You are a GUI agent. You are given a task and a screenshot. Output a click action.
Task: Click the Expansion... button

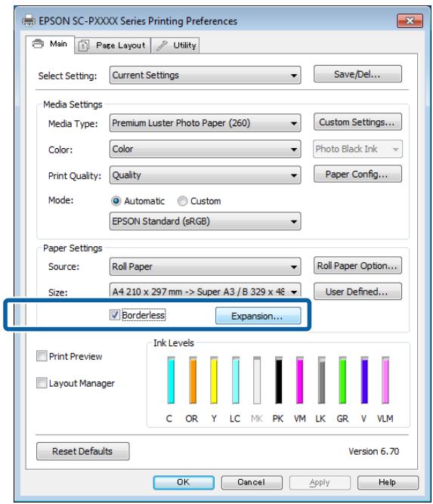click(258, 316)
